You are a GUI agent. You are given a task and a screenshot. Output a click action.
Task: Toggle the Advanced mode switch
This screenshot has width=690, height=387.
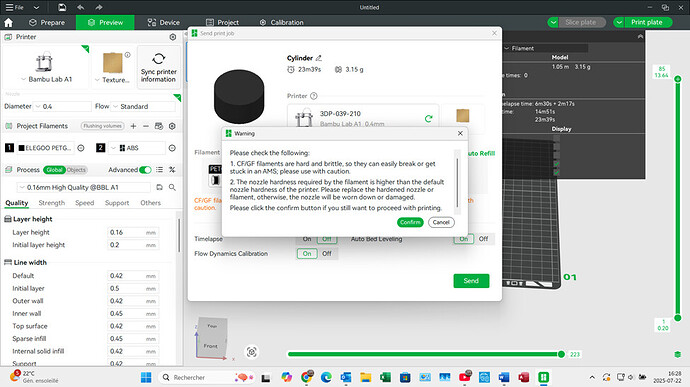(x=145, y=170)
